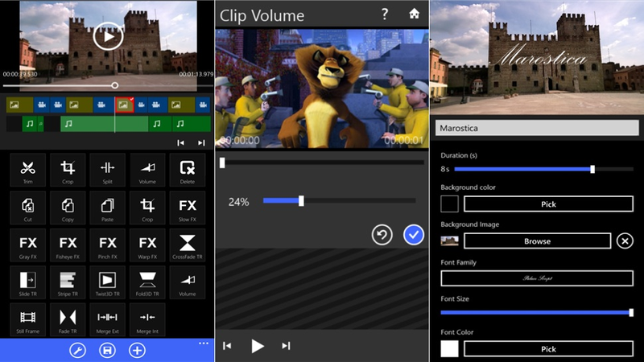The width and height of the screenshot is (644, 362).
Task: Add the Twist3D TR transition
Action: tap(107, 282)
